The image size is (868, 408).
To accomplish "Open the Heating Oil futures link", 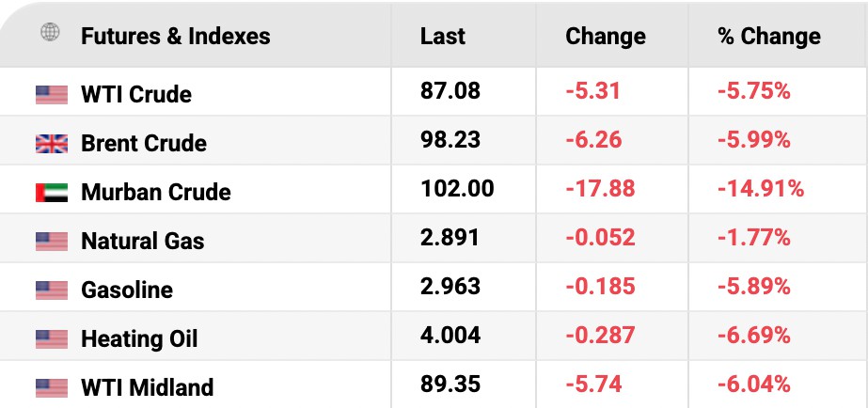I will click(x=139, y=339).
